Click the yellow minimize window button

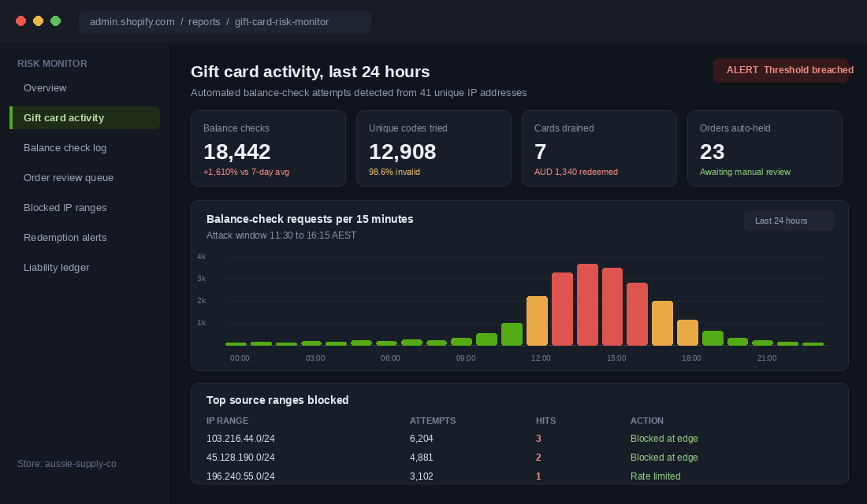click(38, 21)
